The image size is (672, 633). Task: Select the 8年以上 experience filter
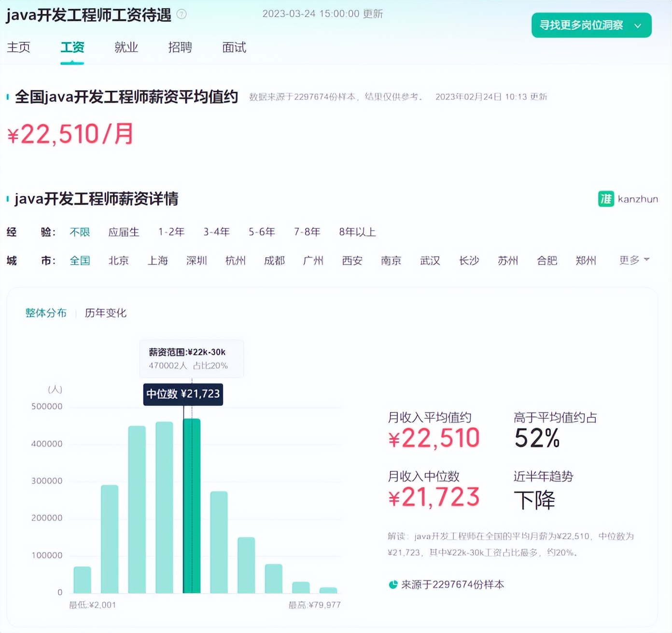pyautogui.click(x=357, y=232)
